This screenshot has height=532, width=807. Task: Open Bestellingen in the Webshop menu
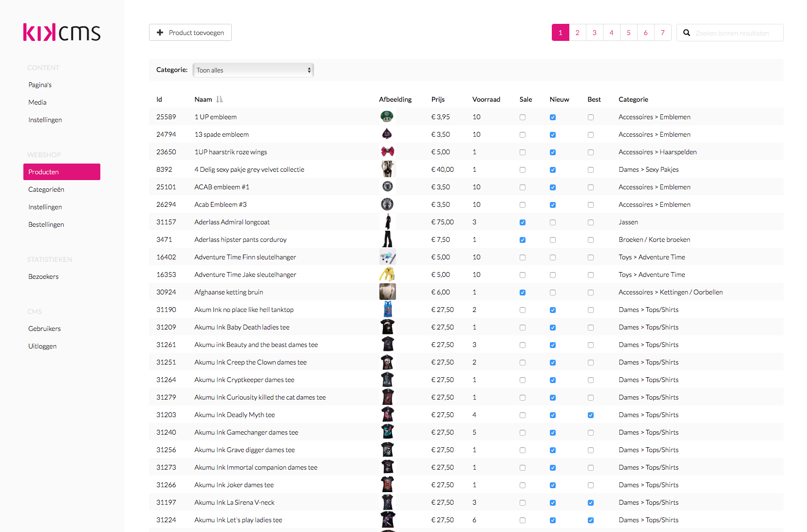[x=46, y=224]
